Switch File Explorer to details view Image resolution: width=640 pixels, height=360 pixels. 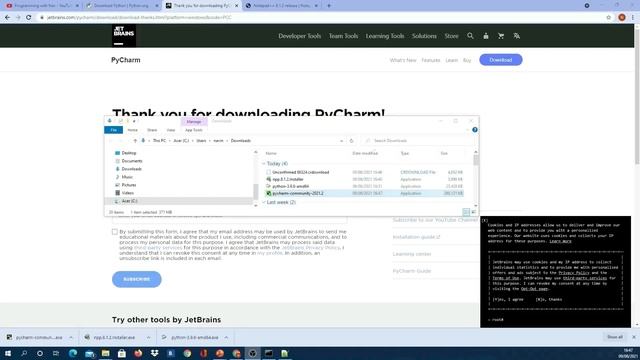point(466,212)
